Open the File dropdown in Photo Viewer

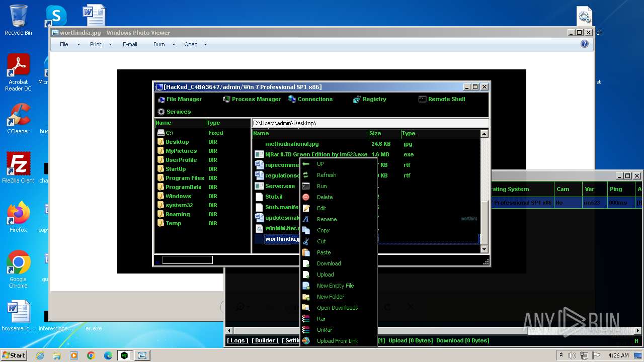coord(69,44)
